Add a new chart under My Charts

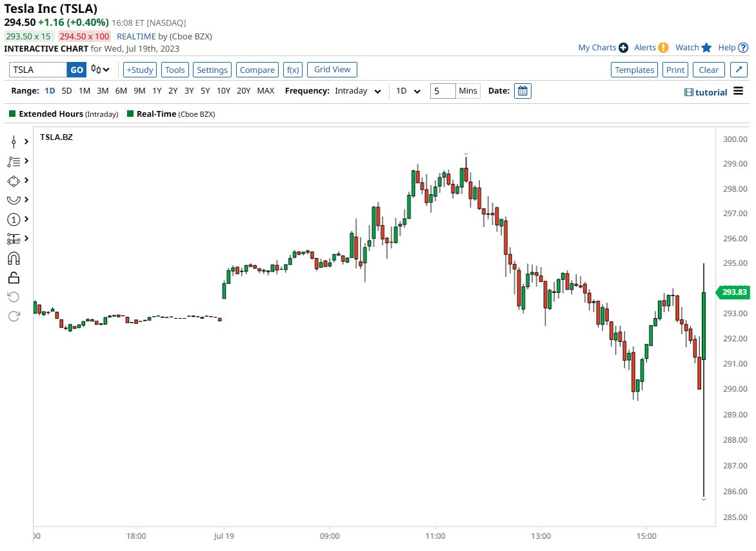[x=623, y=48]
